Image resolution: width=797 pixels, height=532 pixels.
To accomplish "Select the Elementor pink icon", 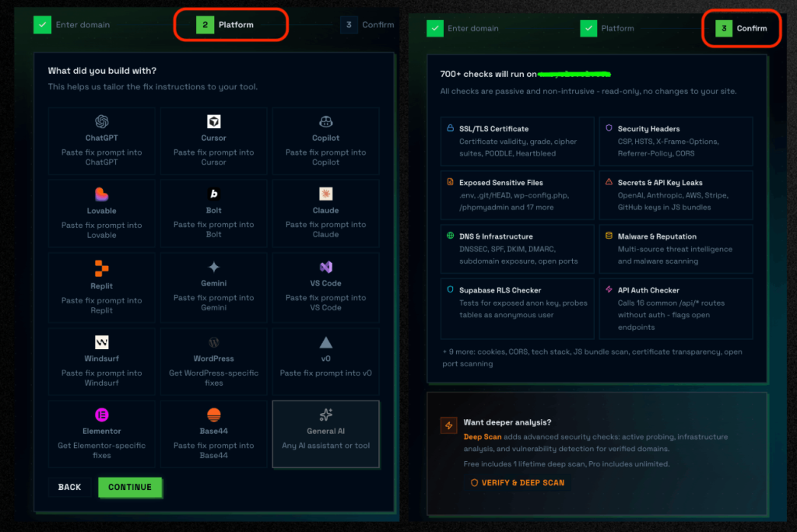I will pyautogui.click(x=102, y=415).
